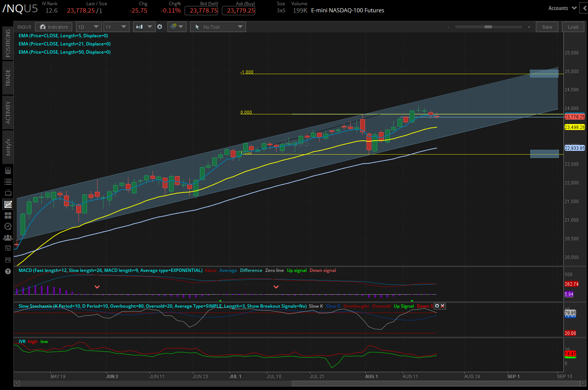Click the -1.000 Fibonacci level label
This screenshot has height=390, width=588.
(x=247, y=72)
